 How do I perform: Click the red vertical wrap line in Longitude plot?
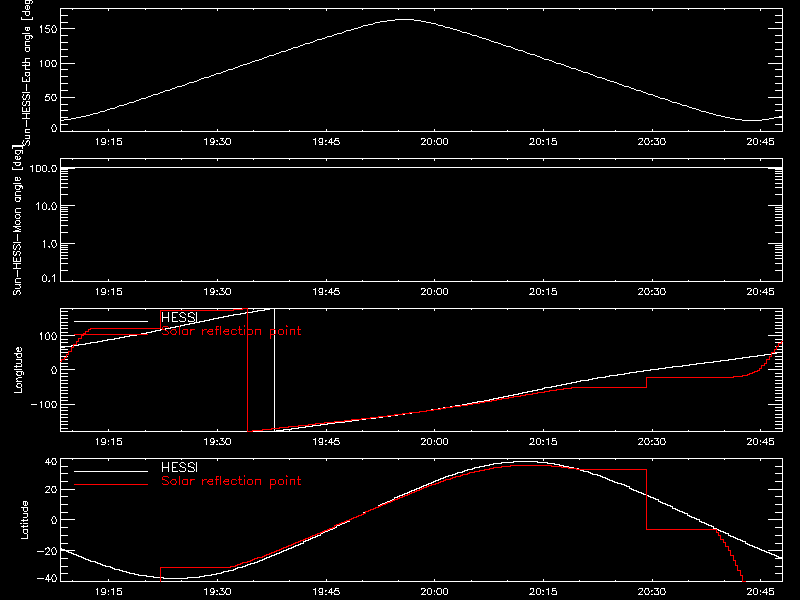[x=247, y=370]
